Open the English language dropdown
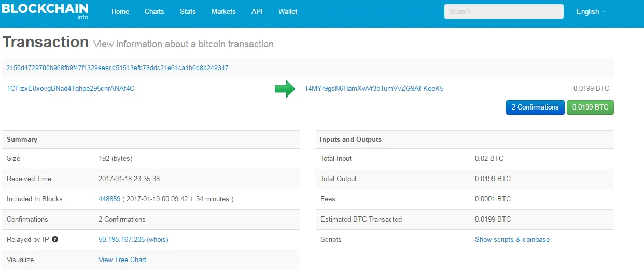Viewport: 644px width, 273px height. pyautogui.click(x=591, y=11)
